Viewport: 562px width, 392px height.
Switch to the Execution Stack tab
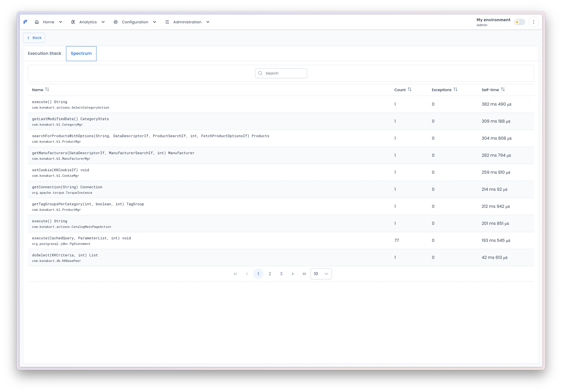[45, 53]
